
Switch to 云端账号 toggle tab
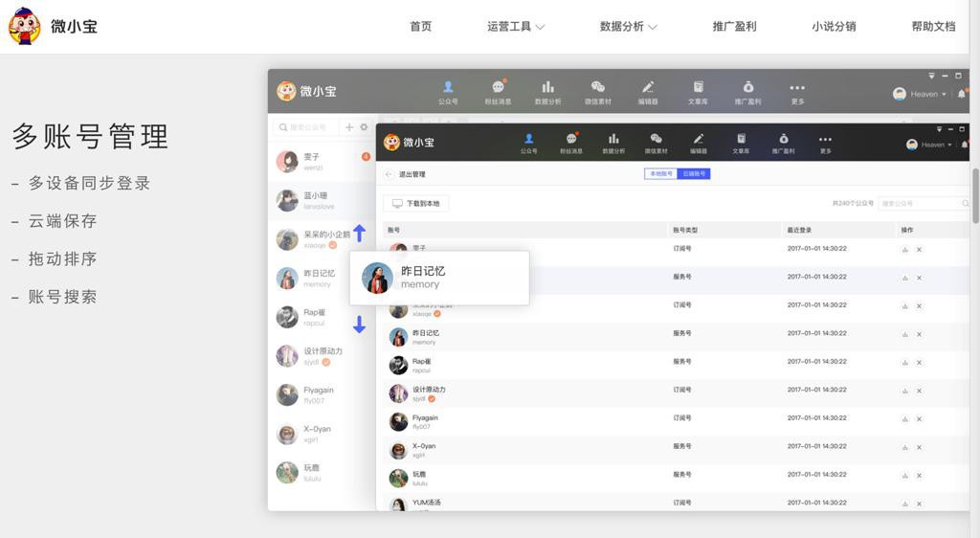(x=694, y=173)
